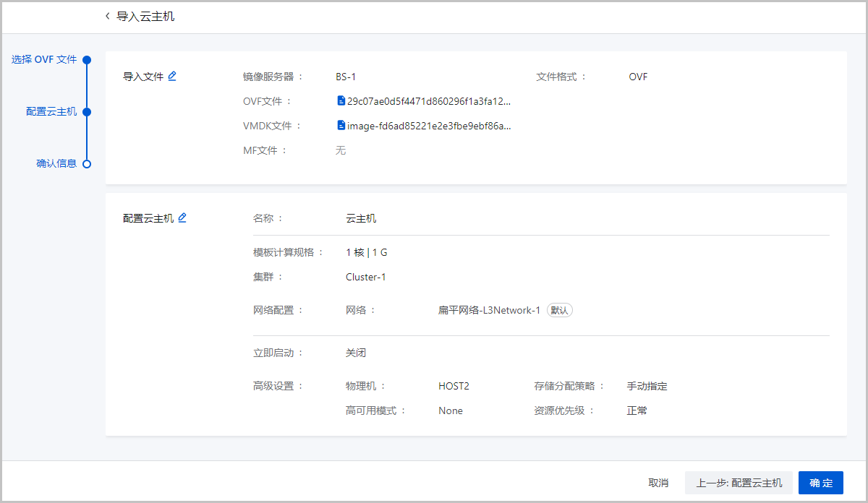Image resolution: width=868 pixels, height=503 pixels.
Task: Open the OVF file name 29c07ae0d5f...
Action: [x=429, y=101]
